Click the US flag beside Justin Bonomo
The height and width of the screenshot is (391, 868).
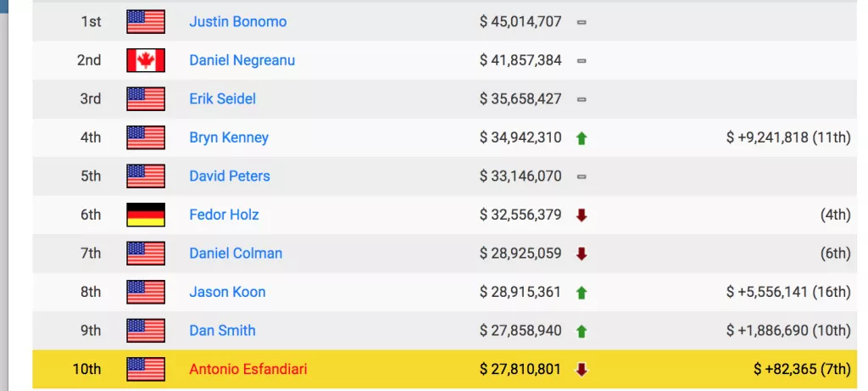point(146,21)
